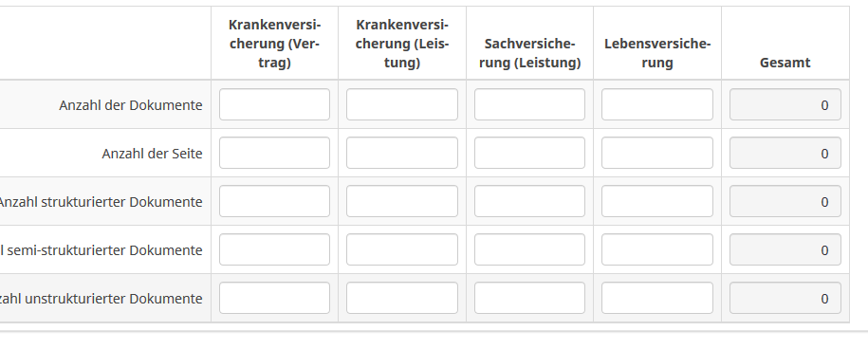Click Gesamt field in Anzahl der Dokumente row
Image resolution: width=868 pixels, height=349 pixels.
[785, 104]
